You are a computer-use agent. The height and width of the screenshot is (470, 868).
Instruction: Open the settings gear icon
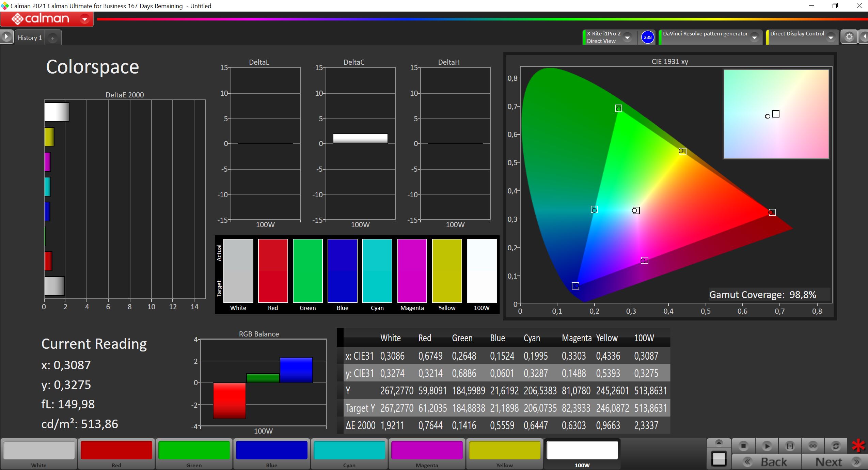click(849, 37)
